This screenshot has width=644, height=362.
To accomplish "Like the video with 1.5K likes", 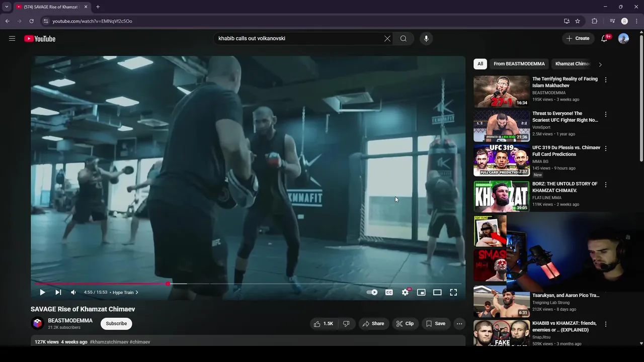I will (324, 324).
